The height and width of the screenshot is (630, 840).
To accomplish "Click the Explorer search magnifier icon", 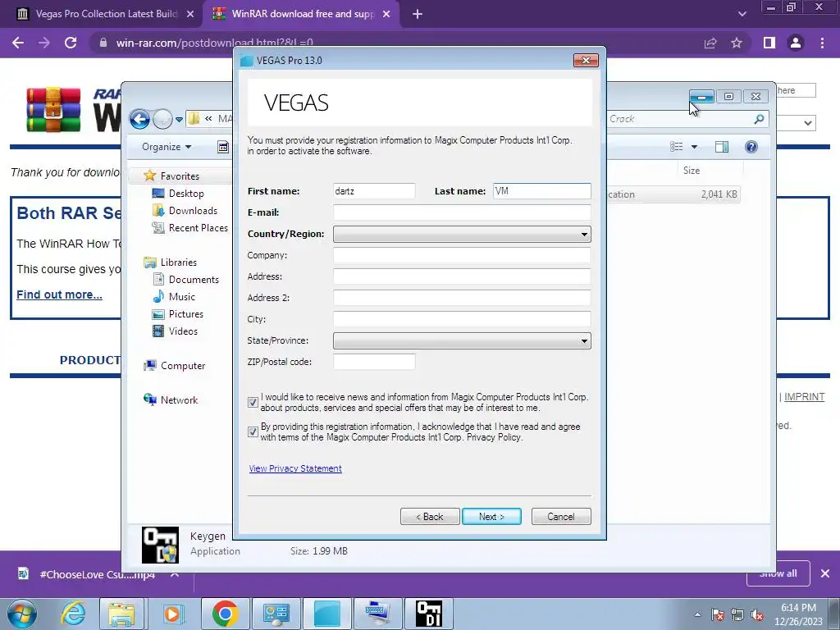I will [x=759, y=119].
